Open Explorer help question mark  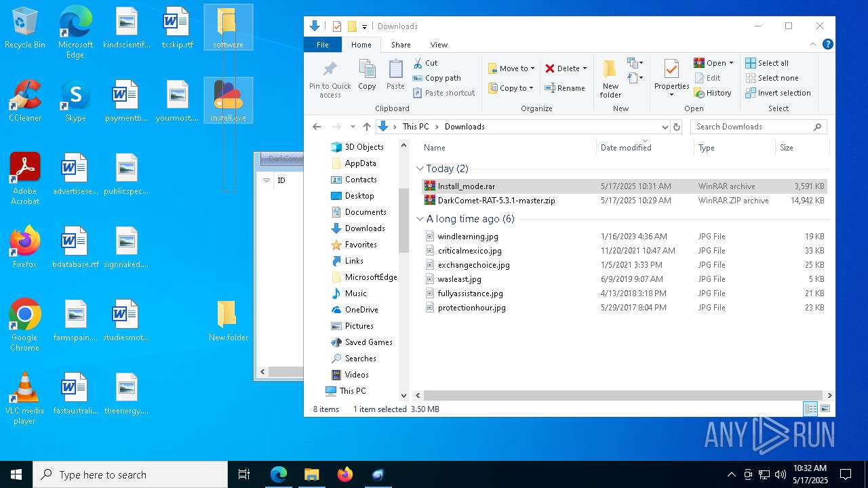tap(827, 44)
